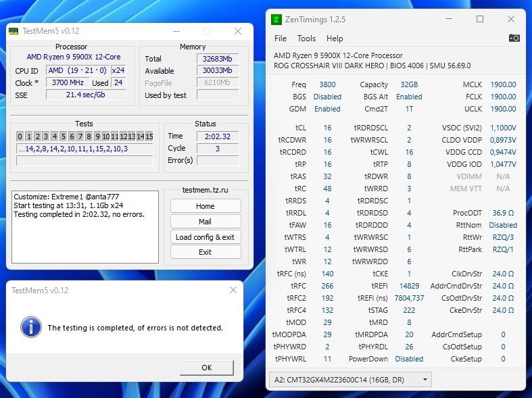
Task: Open the Tools menu in ZenTimings
Action: 306,39
